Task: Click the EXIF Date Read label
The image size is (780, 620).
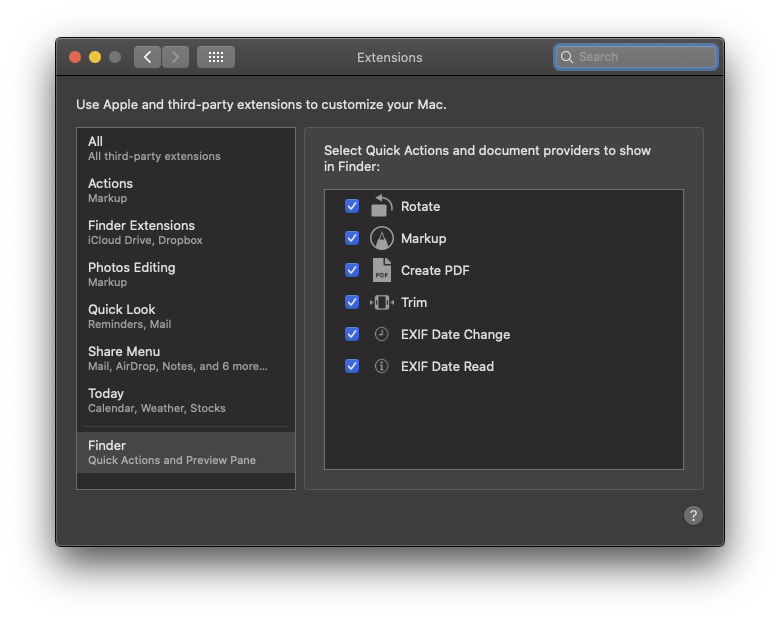Action: click(x=447, y=367)
